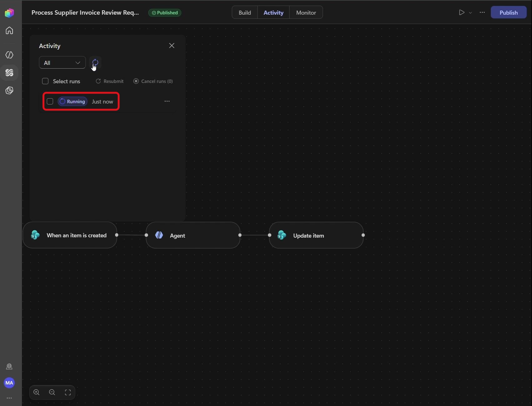Click the Published status badge
The width and height of the screenshot is (532, 406).
tap(165, 13)
